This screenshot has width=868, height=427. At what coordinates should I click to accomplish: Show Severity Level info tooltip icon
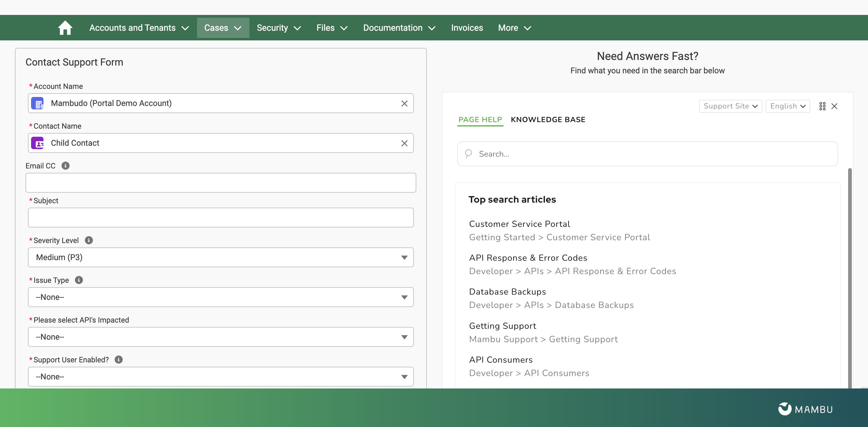coord(89,240)
